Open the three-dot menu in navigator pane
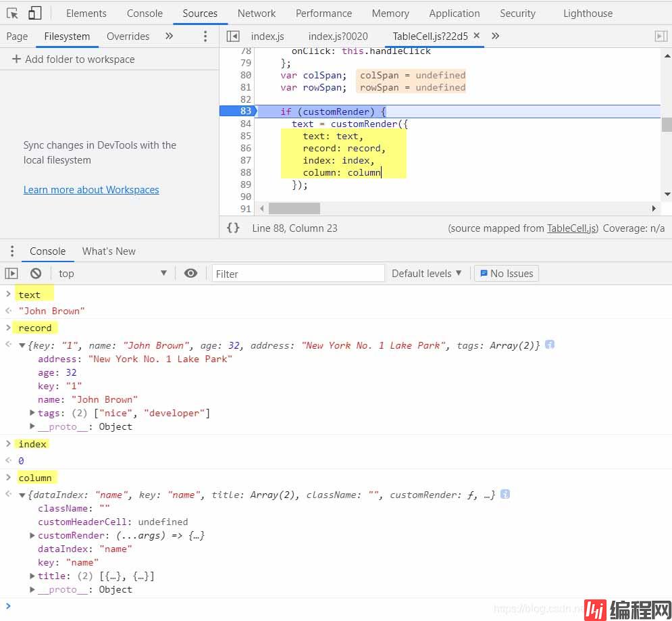This screenshot has height=621, width=672. [205, 36]
